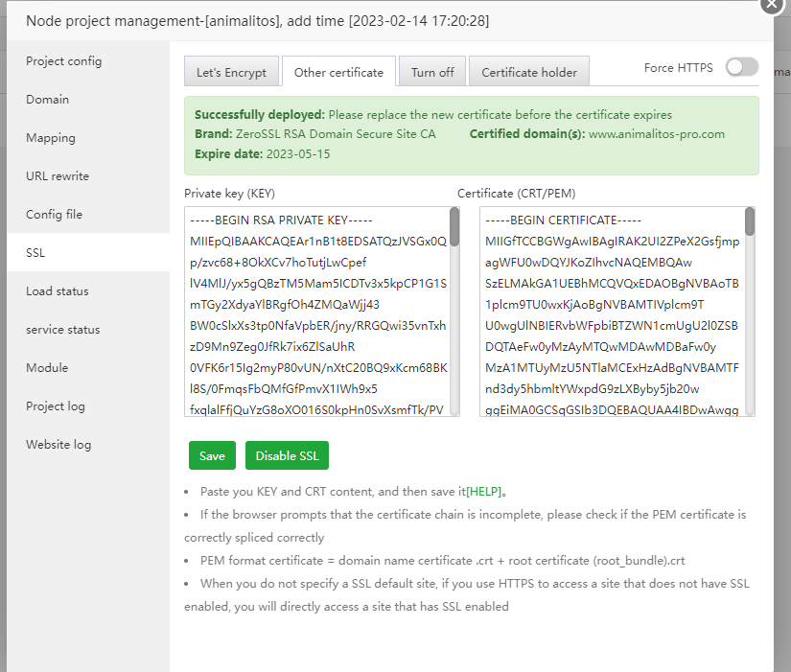791x672 pixels.
Task: Toggle the Force HTTPS switch
Action: pyautogui.click(x=741, y=67)
